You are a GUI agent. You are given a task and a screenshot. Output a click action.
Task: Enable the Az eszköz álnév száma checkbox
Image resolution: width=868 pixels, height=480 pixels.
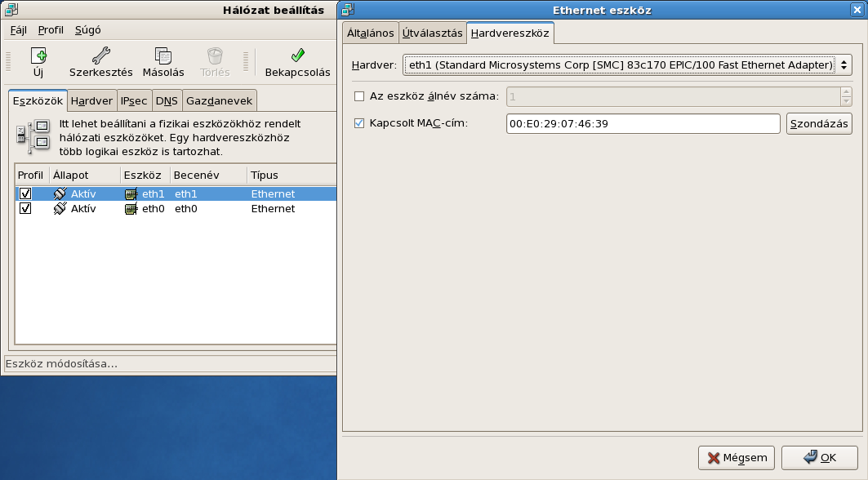pyautogui.click(x=359, y=96)
